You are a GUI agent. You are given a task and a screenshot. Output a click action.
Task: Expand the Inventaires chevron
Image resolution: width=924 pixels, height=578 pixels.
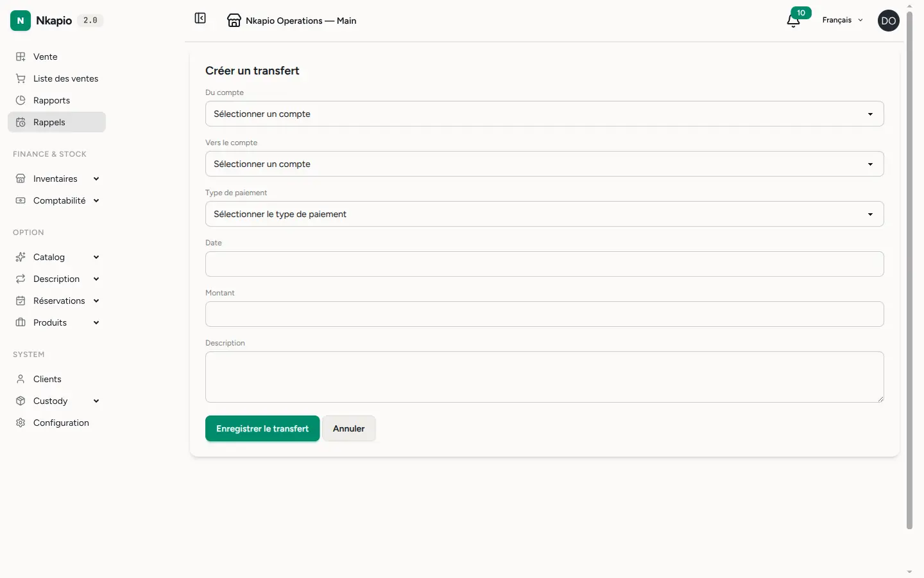coord(96,179)
